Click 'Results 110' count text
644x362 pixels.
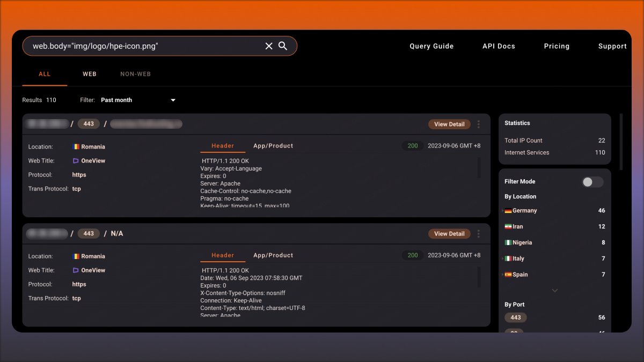tap(39, 100)
